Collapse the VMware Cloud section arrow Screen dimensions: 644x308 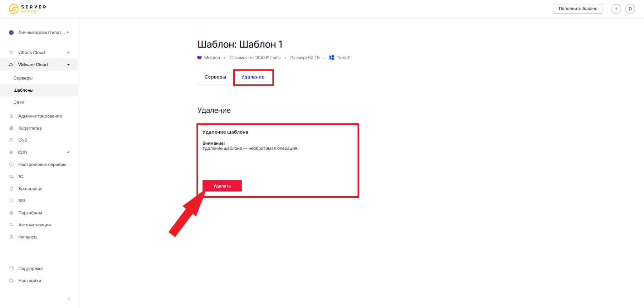point(68,65)
